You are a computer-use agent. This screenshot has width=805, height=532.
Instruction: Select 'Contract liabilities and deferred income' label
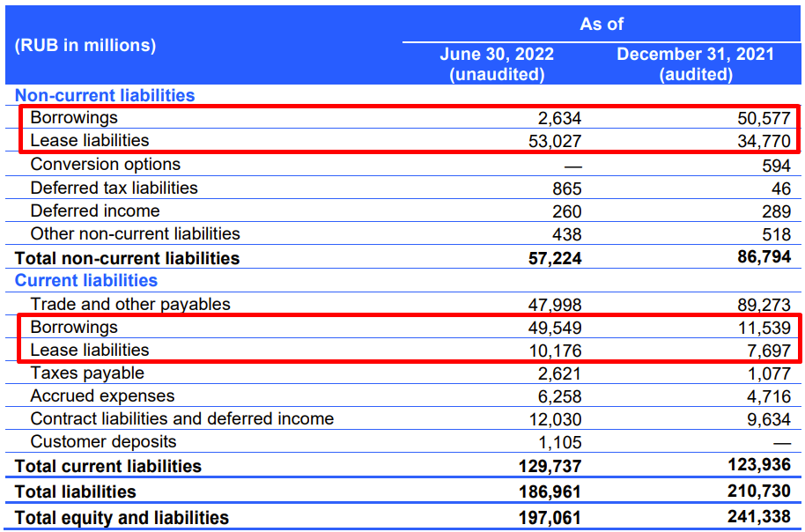tap(181, 419)
